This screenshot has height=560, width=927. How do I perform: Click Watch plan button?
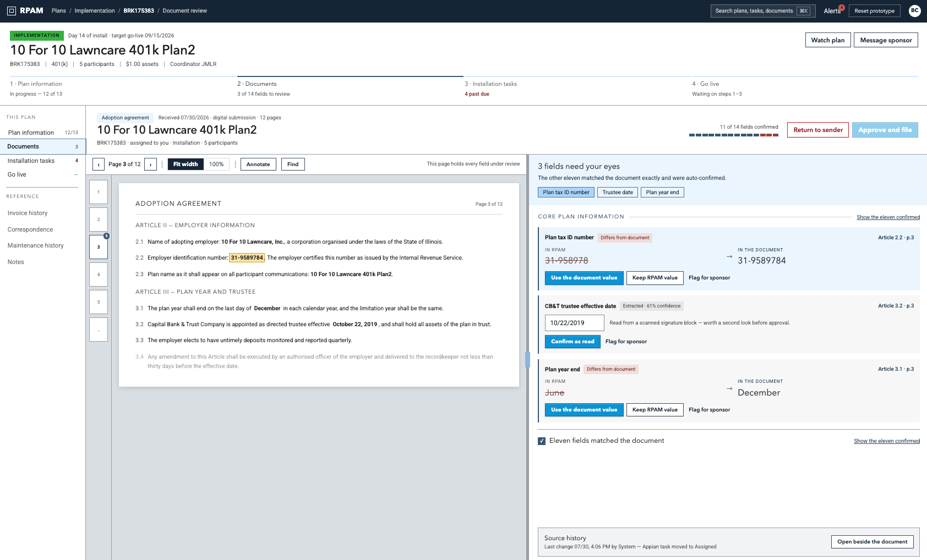[x=827, y=40]
